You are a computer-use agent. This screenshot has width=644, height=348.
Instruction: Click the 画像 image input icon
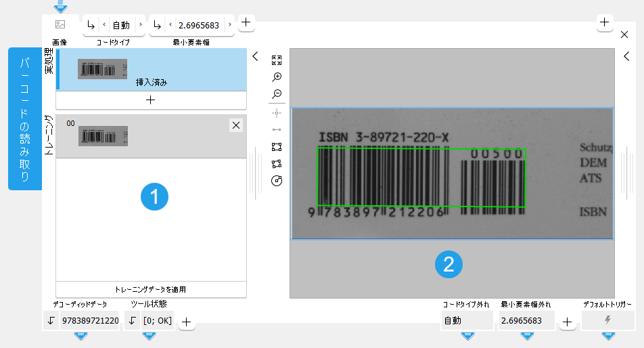click(60, 24)
